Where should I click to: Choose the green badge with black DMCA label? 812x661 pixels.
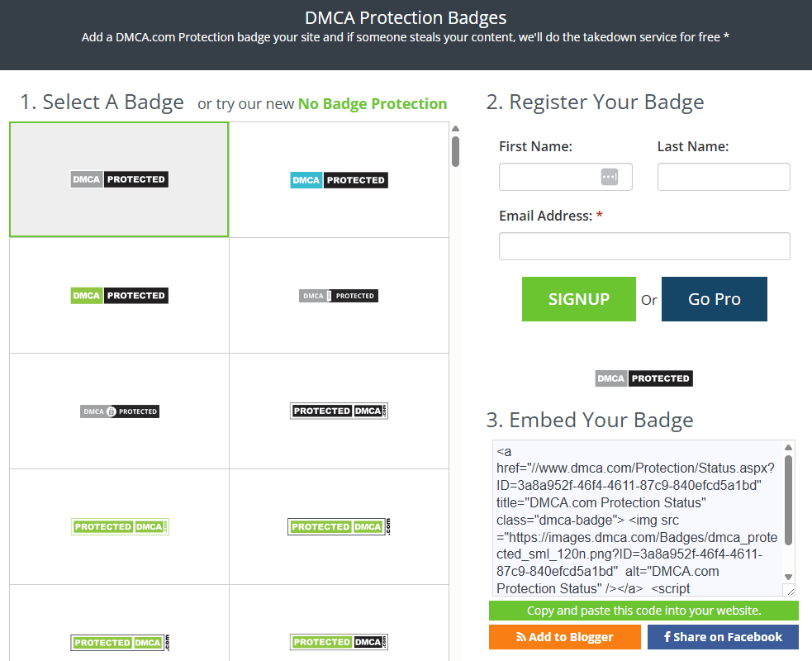click(339, 642)
